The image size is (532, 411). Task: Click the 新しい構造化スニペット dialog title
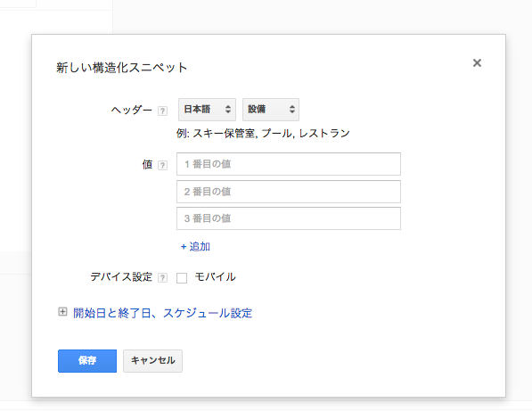click(121, 67)
